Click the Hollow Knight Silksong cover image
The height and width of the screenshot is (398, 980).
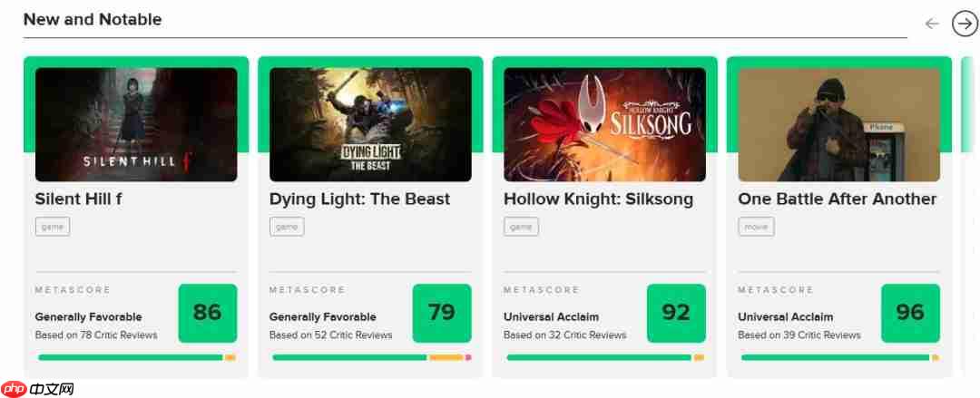click(604, 124)
